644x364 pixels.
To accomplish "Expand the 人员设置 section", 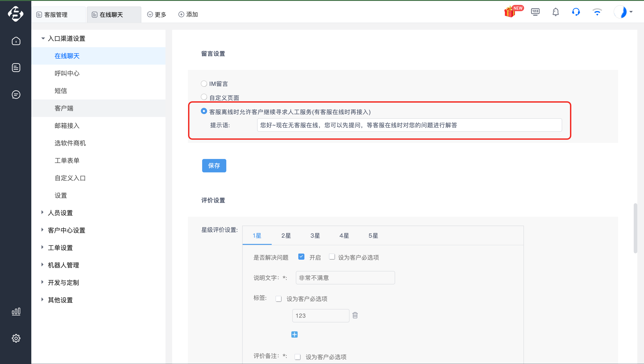I will (42, 212).
